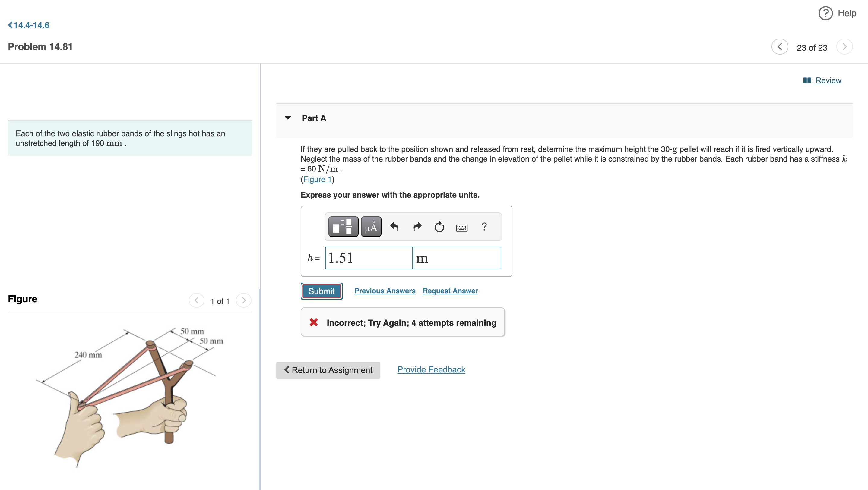Go back to 14.4-14.6 breadcrumb
868x490 pixels.
pos(29,25)
